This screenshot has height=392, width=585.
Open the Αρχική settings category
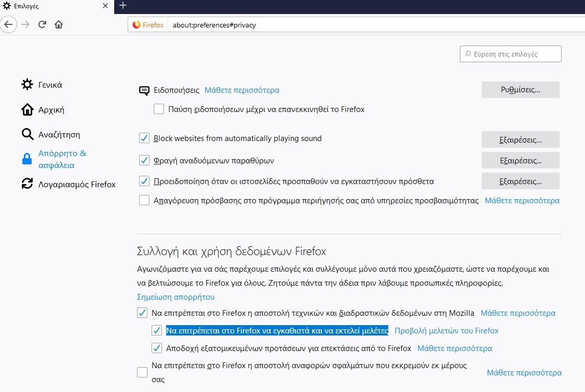click(x=43, y=109)
